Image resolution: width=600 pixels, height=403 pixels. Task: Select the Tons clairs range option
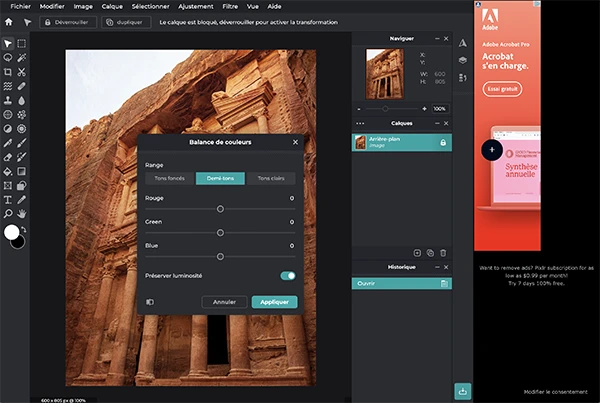point(270,178)
